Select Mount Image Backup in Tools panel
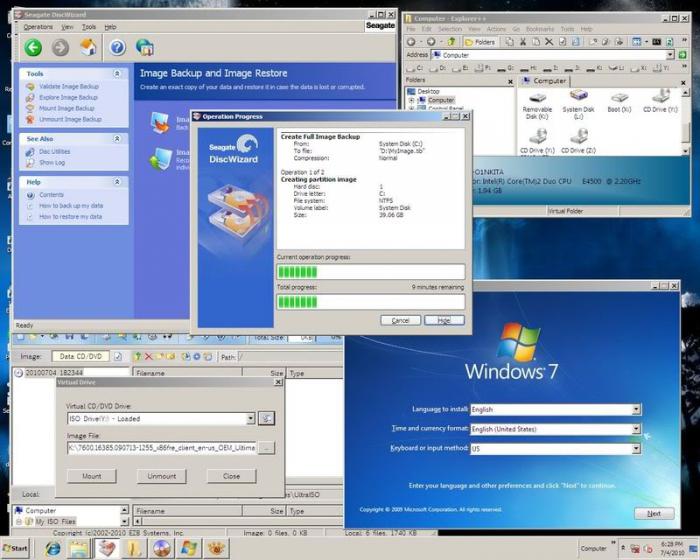Screen dimensions: 700x560 click(67, 109)
